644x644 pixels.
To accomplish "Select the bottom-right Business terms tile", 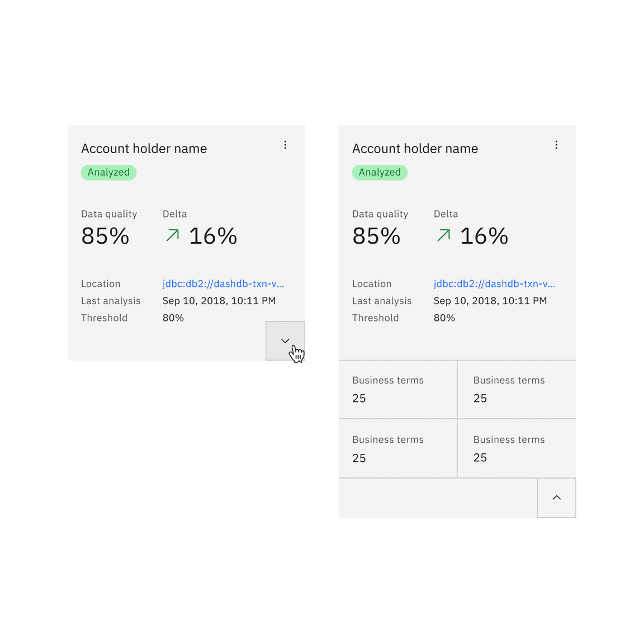I will click(x=517, y=448).
